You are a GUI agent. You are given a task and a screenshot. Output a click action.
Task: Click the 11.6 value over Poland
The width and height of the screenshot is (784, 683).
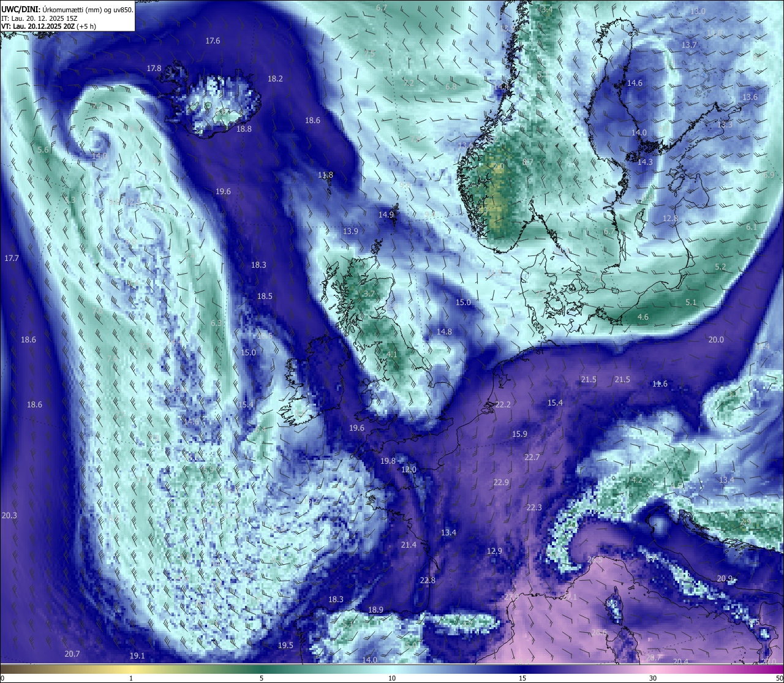pos(660,384)
